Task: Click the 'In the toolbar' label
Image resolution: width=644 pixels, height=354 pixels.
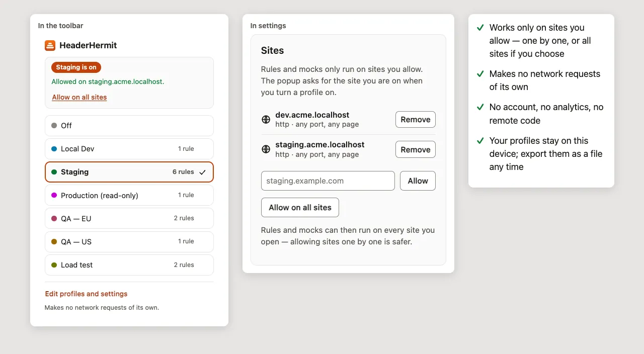Action: point(60,26)
